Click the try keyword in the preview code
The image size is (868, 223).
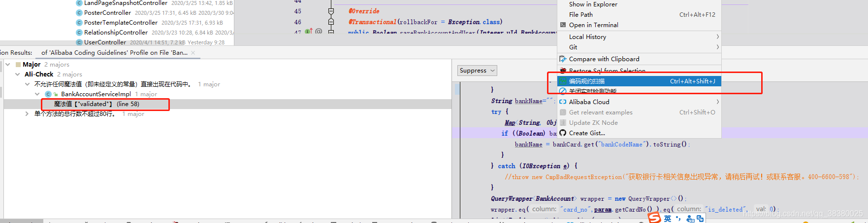(x=496, y=111)
